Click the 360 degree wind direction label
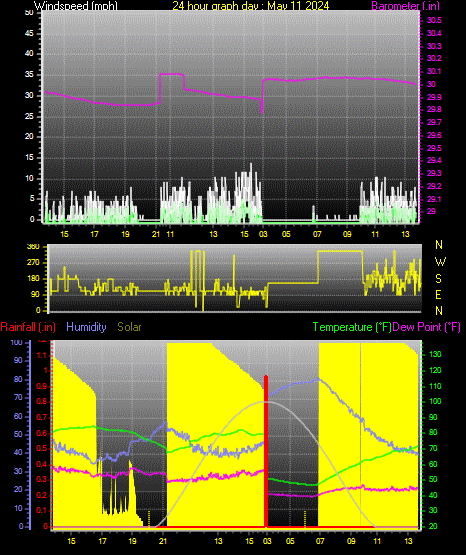This screenshot has height=555, width=466. [33, 247]
